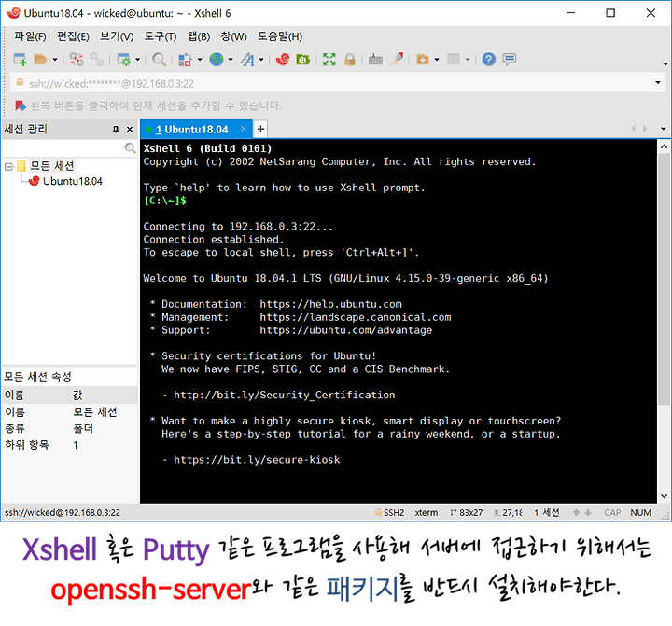The width and height of the screenshot is (672, 626).
Task: Click the lock screen padlock icon
Action: (350, 60)
